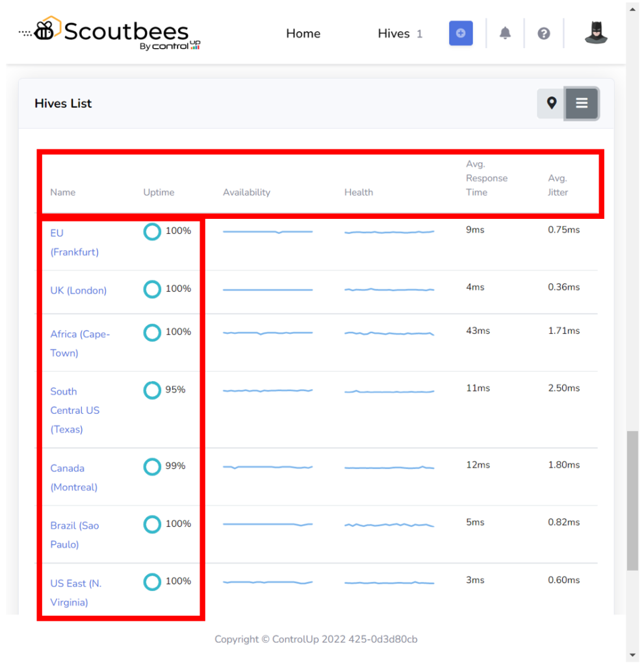Switch to list view with hamburger icon

click(x=582, y=103)
